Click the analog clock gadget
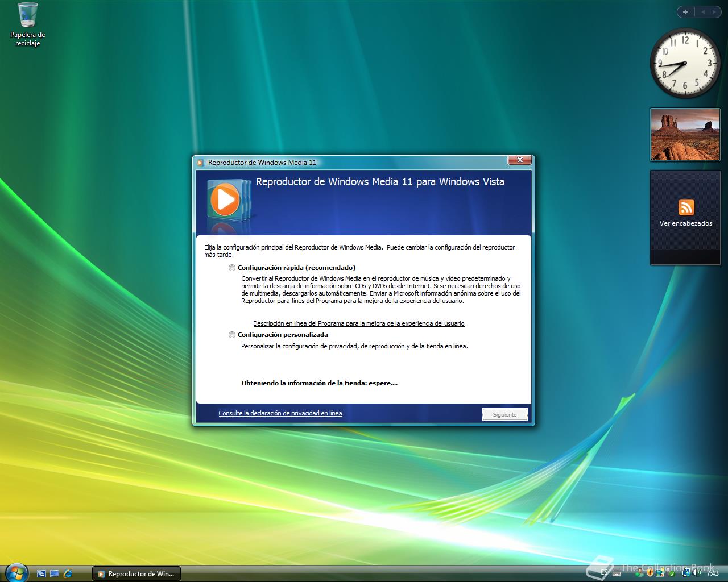The width and height of the screenshot is (728, 582). 685,63
